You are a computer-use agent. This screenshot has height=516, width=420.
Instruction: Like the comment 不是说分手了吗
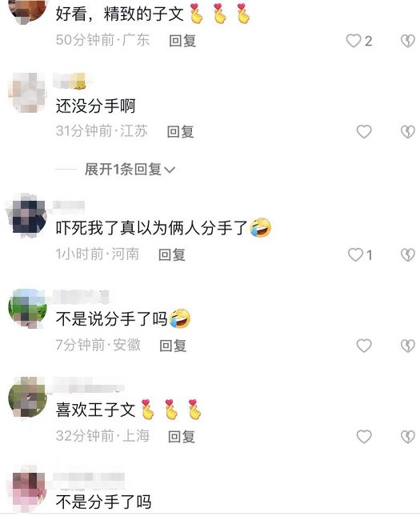pos(364,346)
